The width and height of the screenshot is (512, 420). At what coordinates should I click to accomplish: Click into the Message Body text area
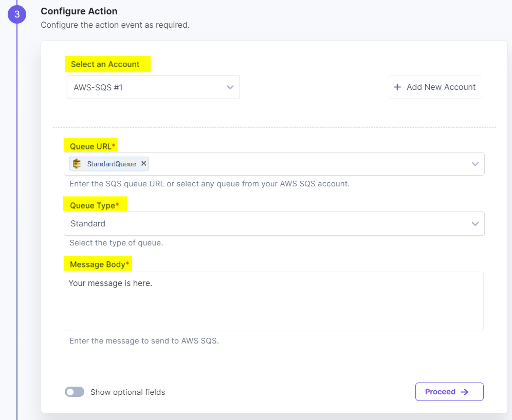274,301
